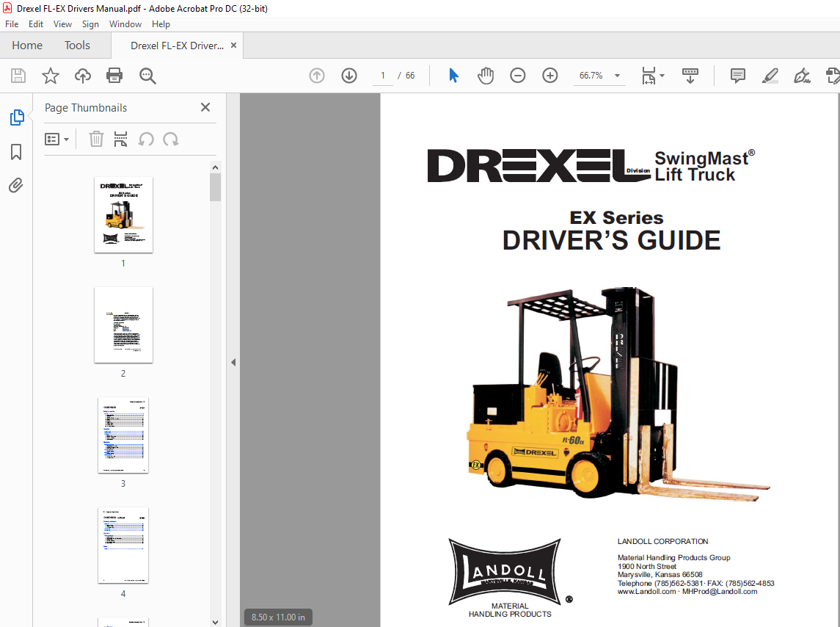This screenshot has width=840, height=627.
Task: Show Page Thumbnails sidebar icon
Action: [x=17, y=117]
